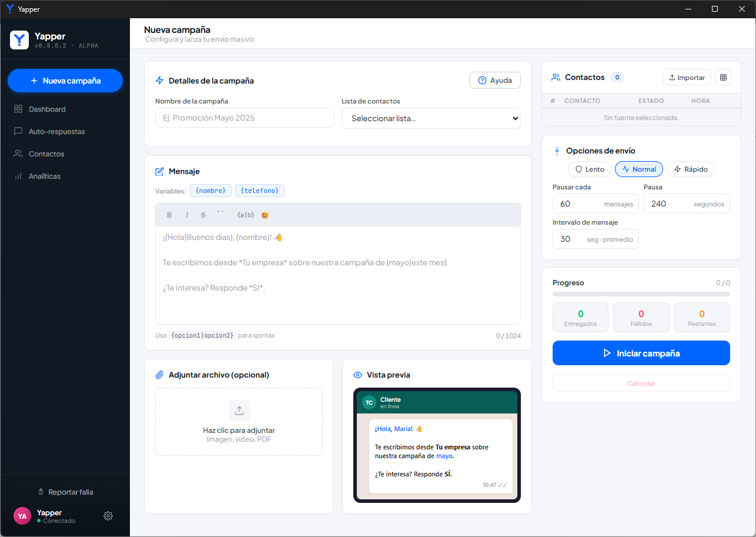The image size is (756, 537).
Task: Open the emoji picker in message toolbar
Action: click(265, 215)
